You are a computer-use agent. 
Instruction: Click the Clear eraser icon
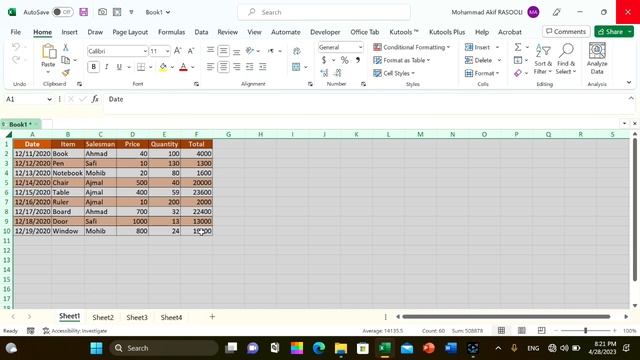[x=518, y=73]
